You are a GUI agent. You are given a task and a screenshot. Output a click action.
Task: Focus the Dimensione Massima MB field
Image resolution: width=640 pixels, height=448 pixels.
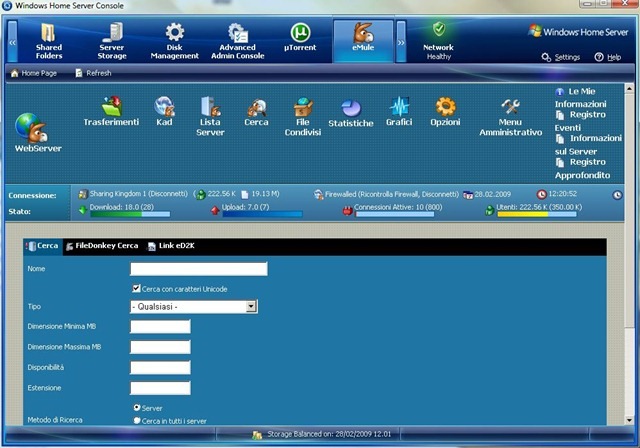[x=160, y=347]
